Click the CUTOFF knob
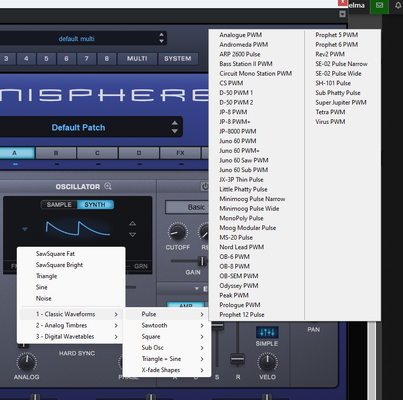This screenshot has height=400, width=403. pos(177,232)
